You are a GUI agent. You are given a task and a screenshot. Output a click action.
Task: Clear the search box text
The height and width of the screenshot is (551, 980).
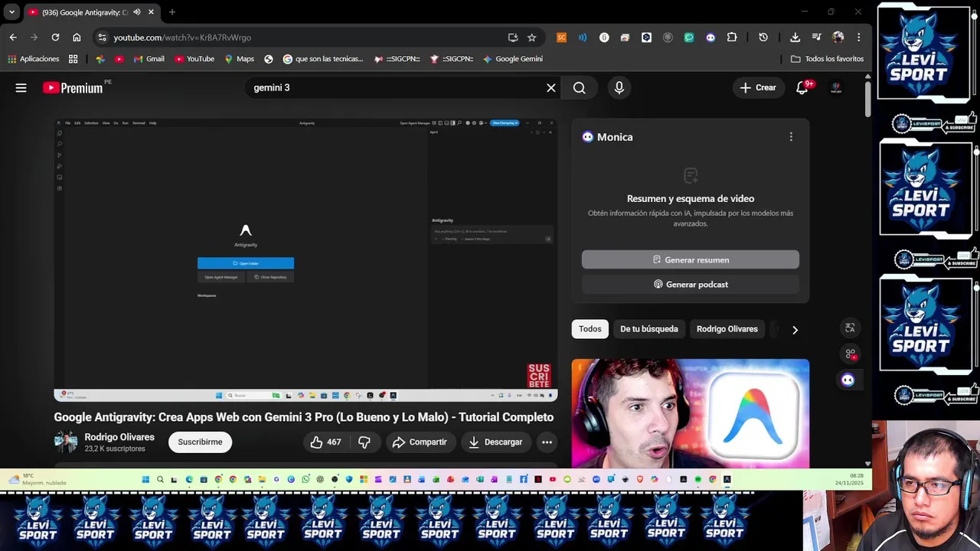[550, 88]
